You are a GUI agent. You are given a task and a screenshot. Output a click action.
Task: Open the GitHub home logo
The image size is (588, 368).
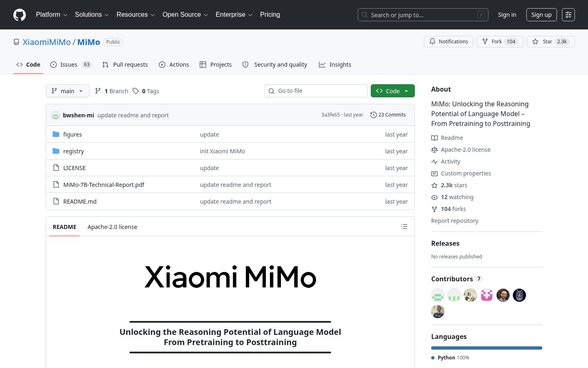tap(20, 15)
